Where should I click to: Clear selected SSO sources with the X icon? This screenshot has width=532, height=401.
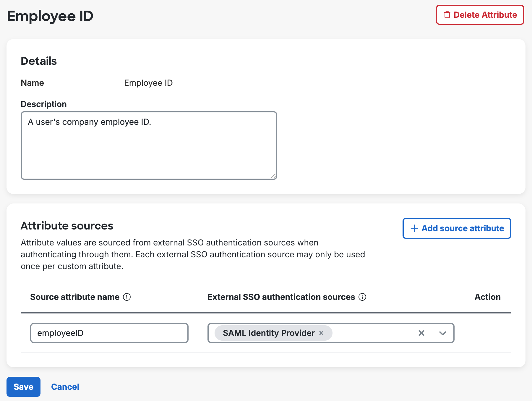421,333
